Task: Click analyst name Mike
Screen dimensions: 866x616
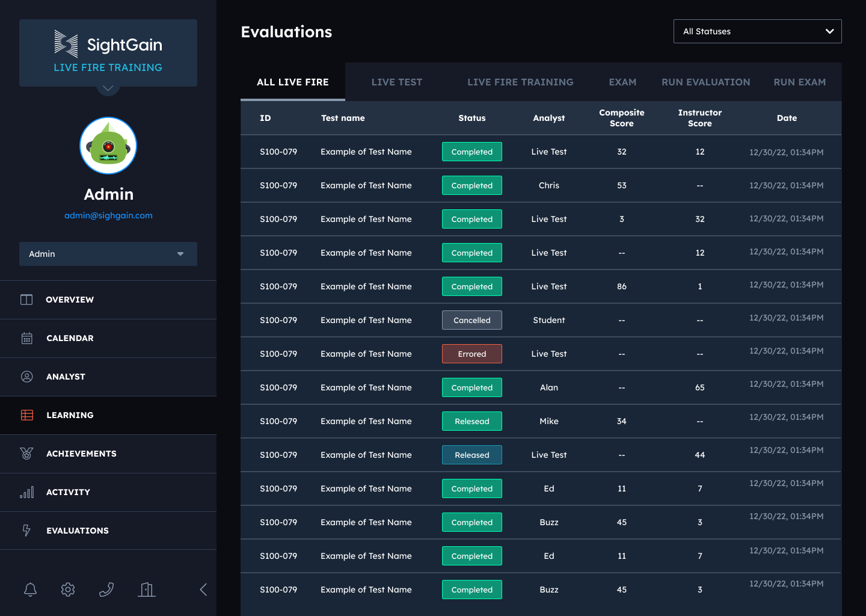Action: point(549,421)
